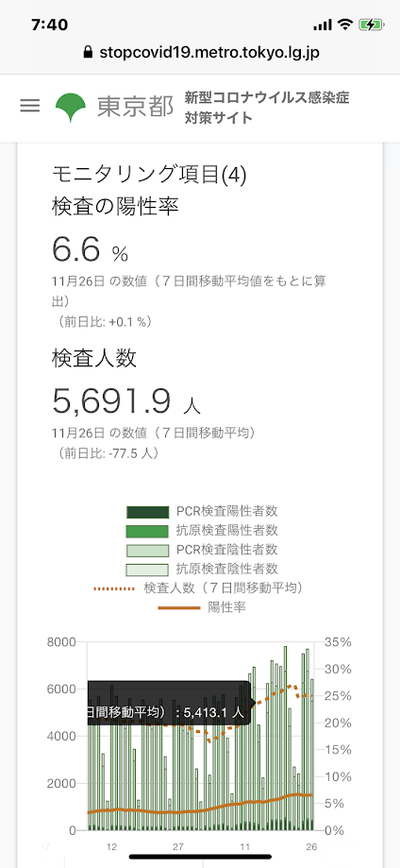Tap the lock icon in address bar
Viewport: 400px width, 868px height.
(x=86, y=53)
